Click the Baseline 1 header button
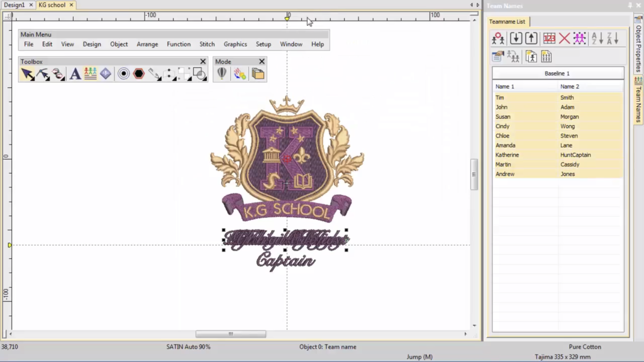The image size is (644, 362). (557, 74)
